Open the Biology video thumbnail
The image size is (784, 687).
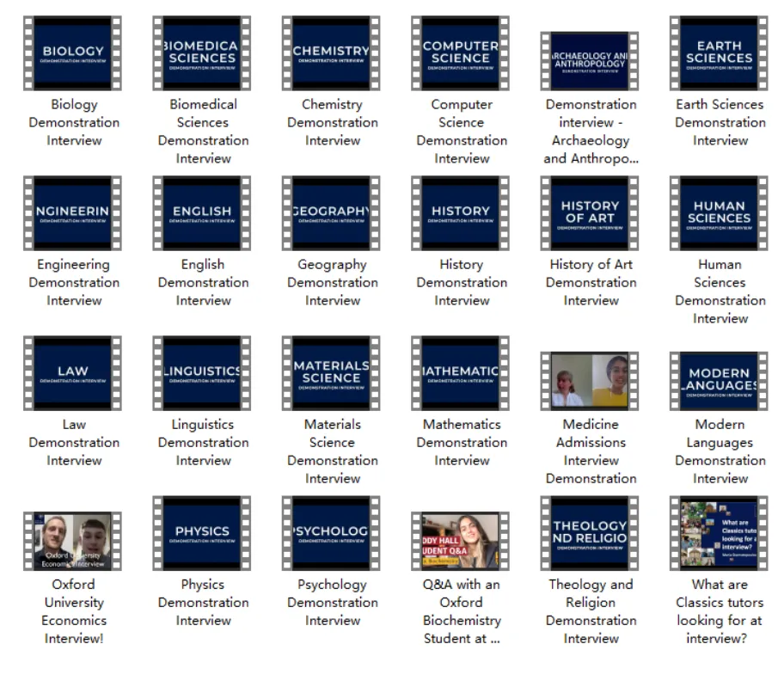72,53
